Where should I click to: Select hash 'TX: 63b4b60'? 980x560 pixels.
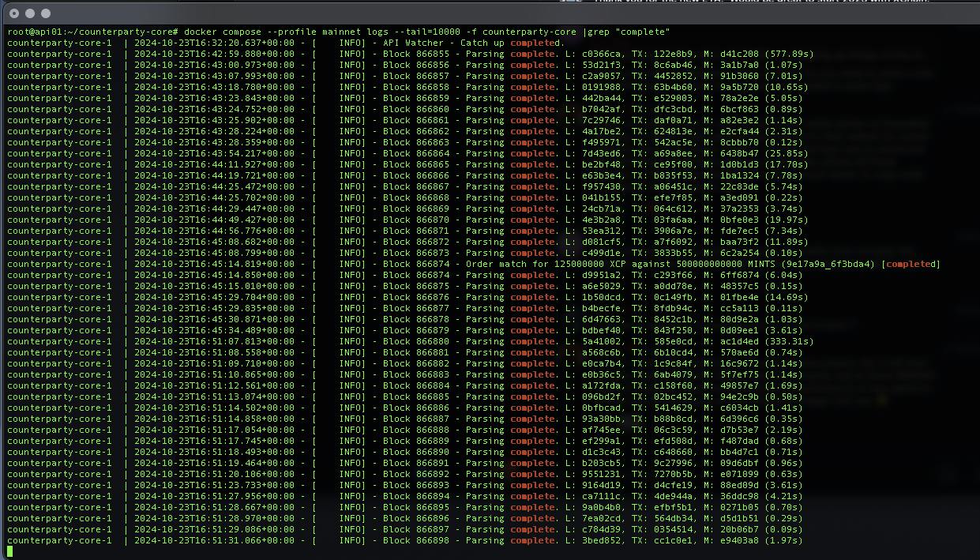[660, 87]
